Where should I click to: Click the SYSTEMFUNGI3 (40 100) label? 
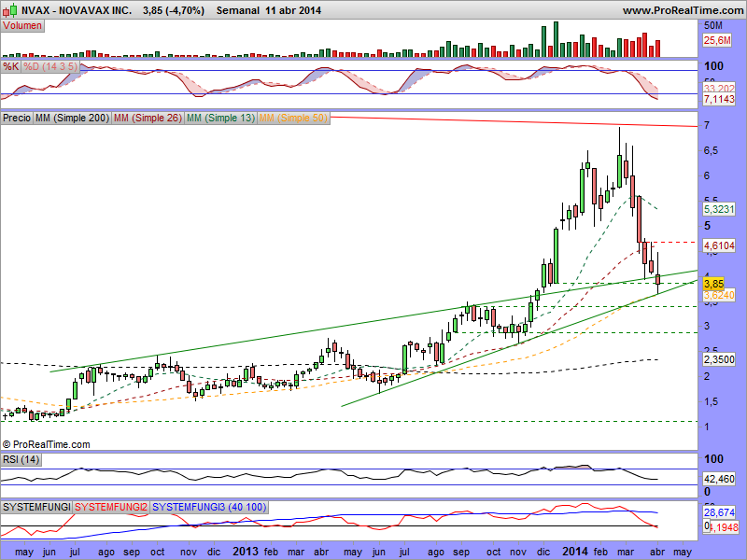[209, 507]
